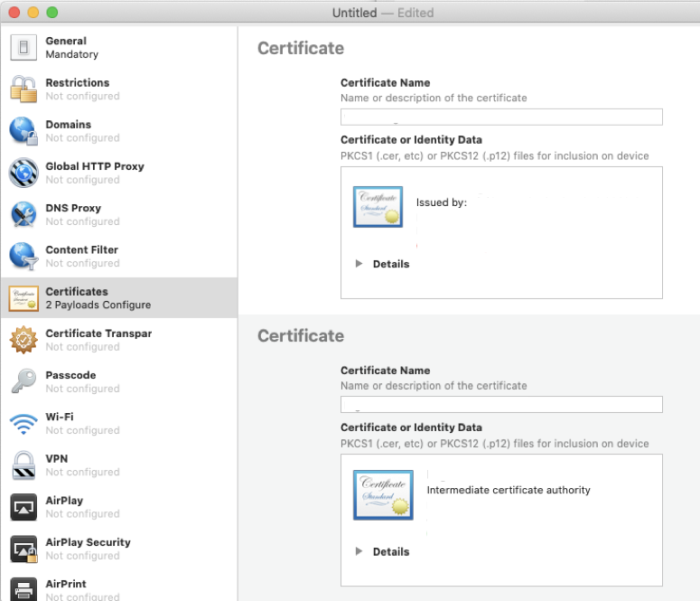Image resolution: width=700 pixels, height=601 pixels.
Task: Open the General Mandatory payload
Action: pyautogui.click(x=118, y=47)
